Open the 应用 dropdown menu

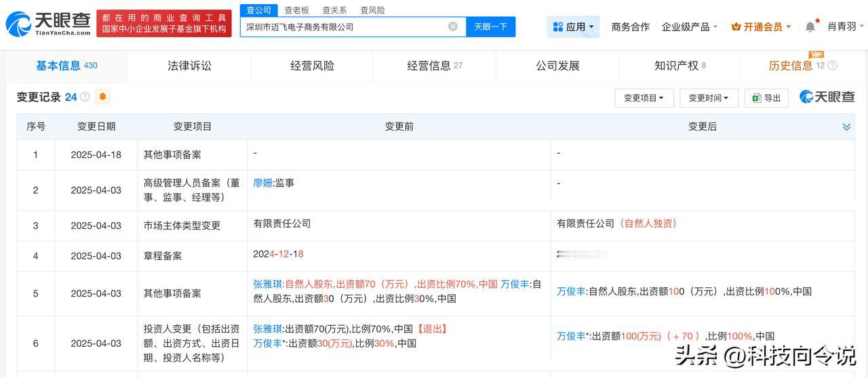pyautogui.click(x=574, y=26)
